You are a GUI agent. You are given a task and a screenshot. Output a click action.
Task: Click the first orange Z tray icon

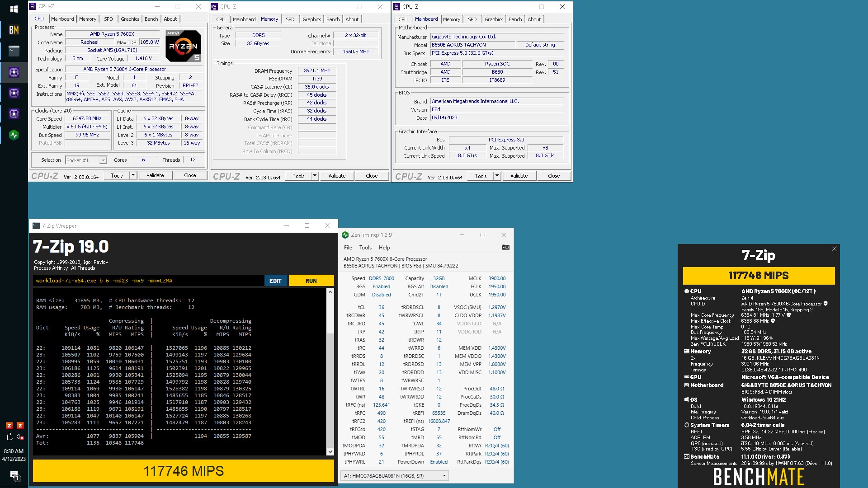point(9,426)
